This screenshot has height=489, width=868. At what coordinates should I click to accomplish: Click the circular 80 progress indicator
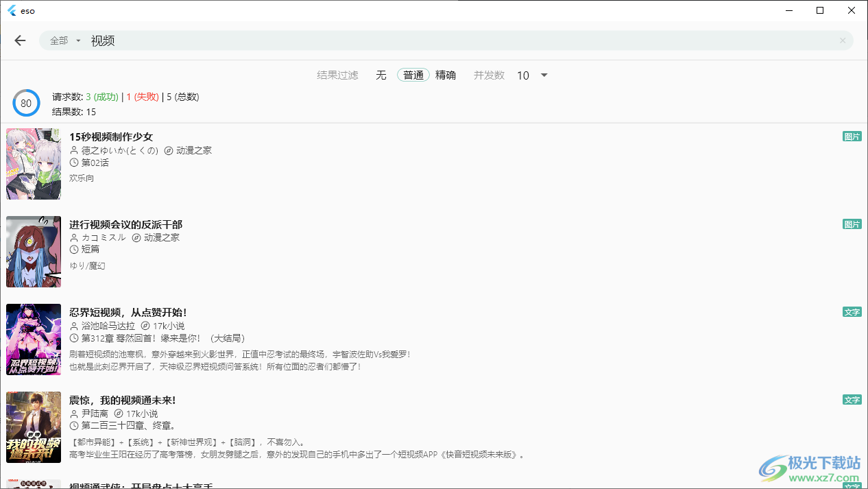pyautogui.click(x=25, y=103)
